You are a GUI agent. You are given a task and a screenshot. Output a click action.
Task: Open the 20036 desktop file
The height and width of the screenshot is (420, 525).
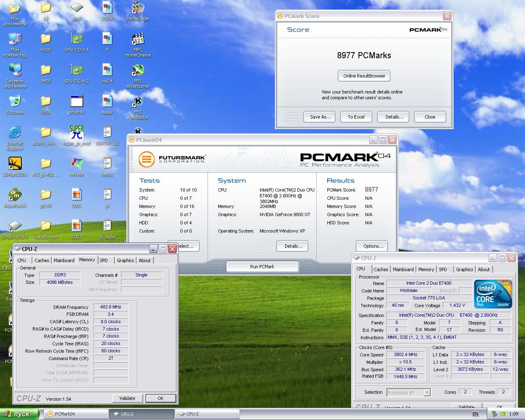pyautogui.click(x=107, y=11)
